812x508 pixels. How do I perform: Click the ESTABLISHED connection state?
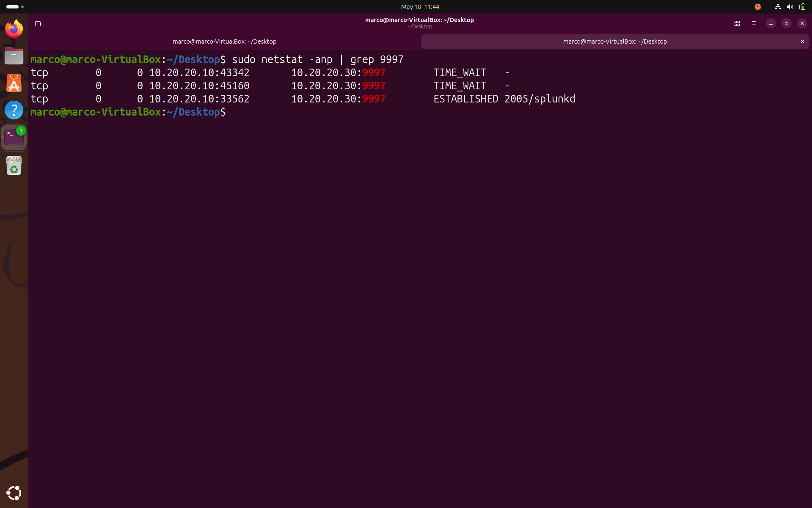pos(466,99)
